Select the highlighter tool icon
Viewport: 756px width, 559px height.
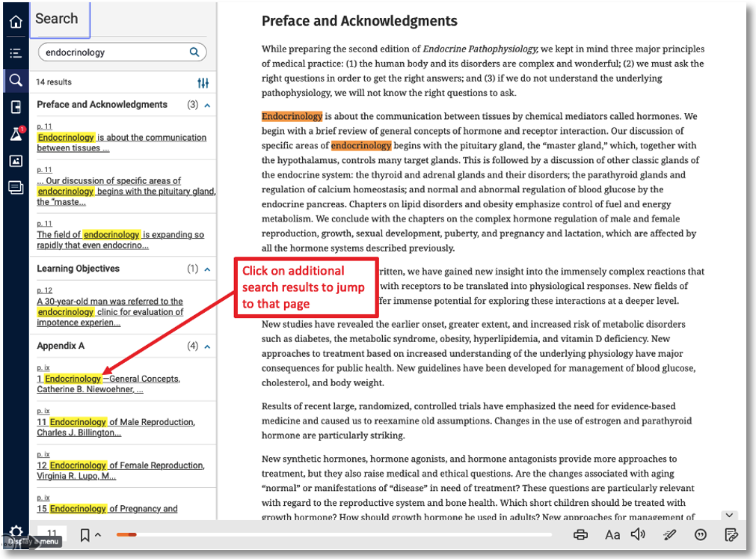pyautogui.click(x=669, y=534)
